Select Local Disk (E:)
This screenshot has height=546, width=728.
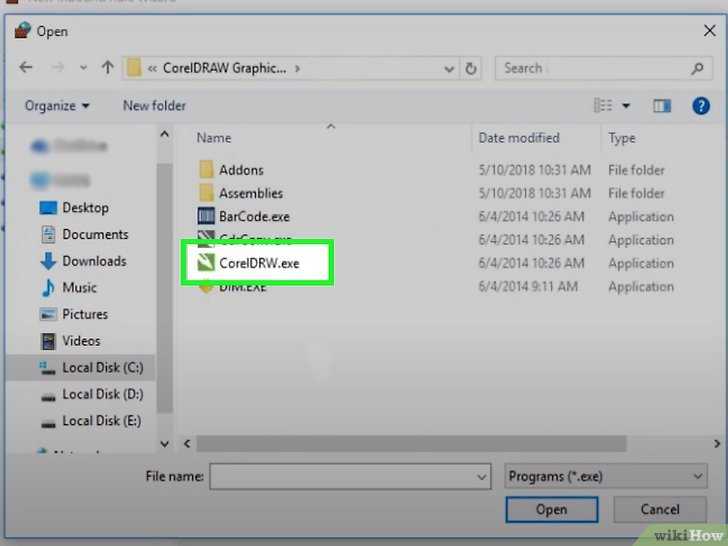(102, 421)
